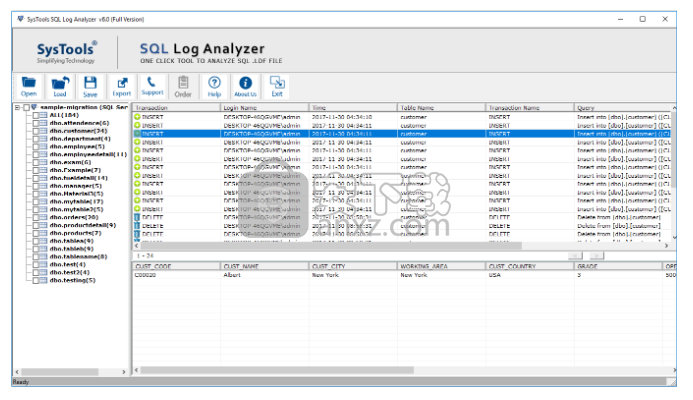The height and width of the screenshot is (400, 693).
Task: Click the CUST_CITY column header
Action: tap(353, 266)
